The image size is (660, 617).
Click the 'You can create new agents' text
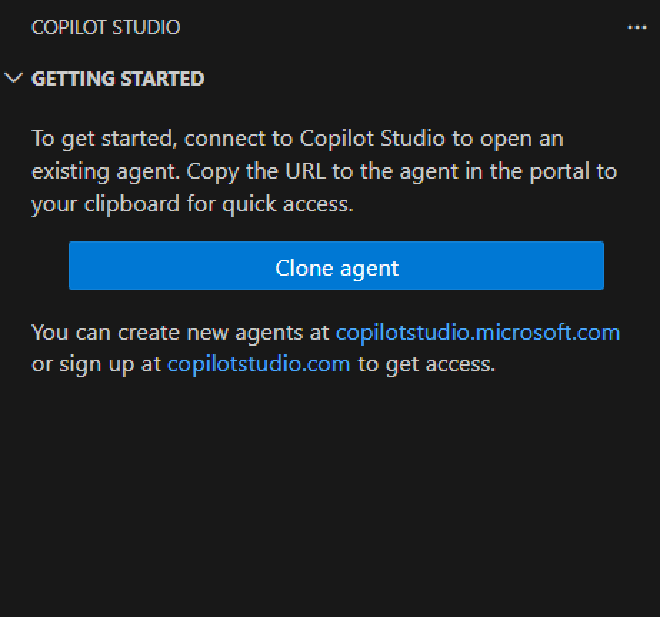(180, 332)
